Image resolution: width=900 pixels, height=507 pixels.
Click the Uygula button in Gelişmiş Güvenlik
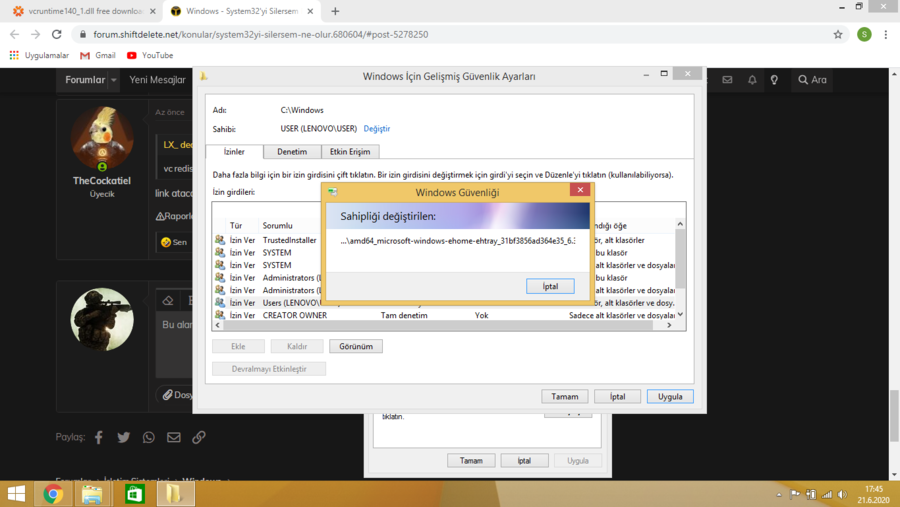[670, 396]
